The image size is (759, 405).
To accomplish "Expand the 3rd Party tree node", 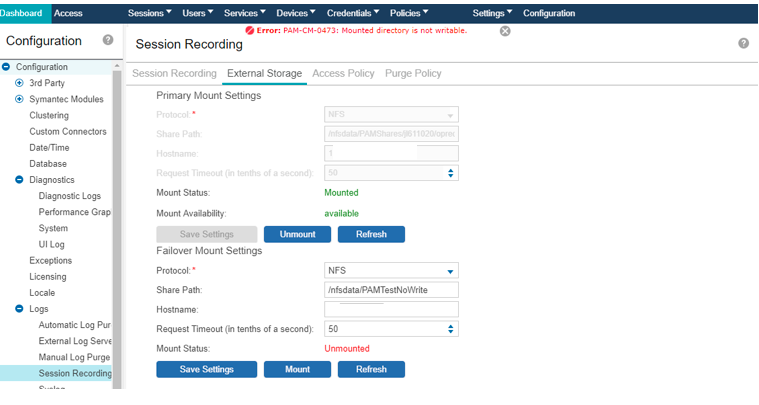I will (x=19, y=83).
